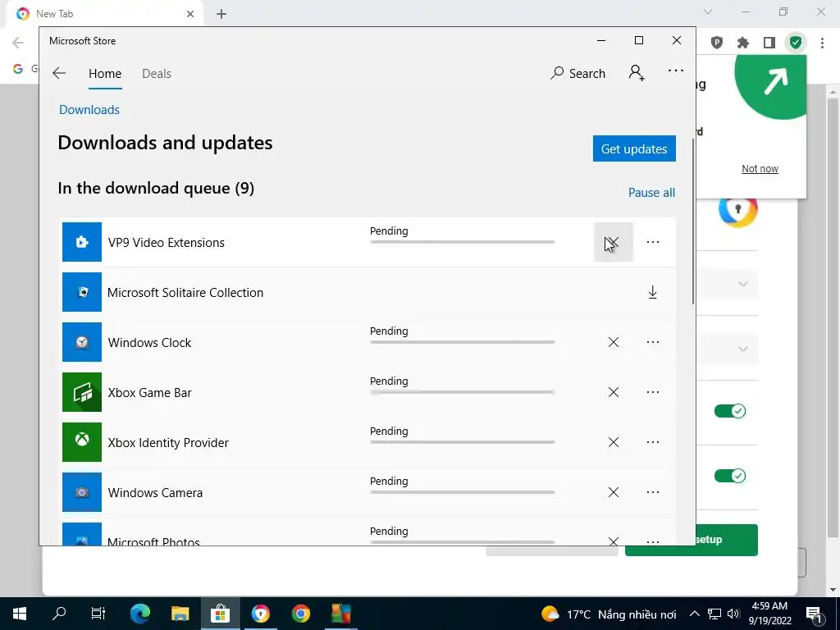This screenshot has width=840, height=630.
Task: Open the Downloads breadcrumb link
Action: 89,110
